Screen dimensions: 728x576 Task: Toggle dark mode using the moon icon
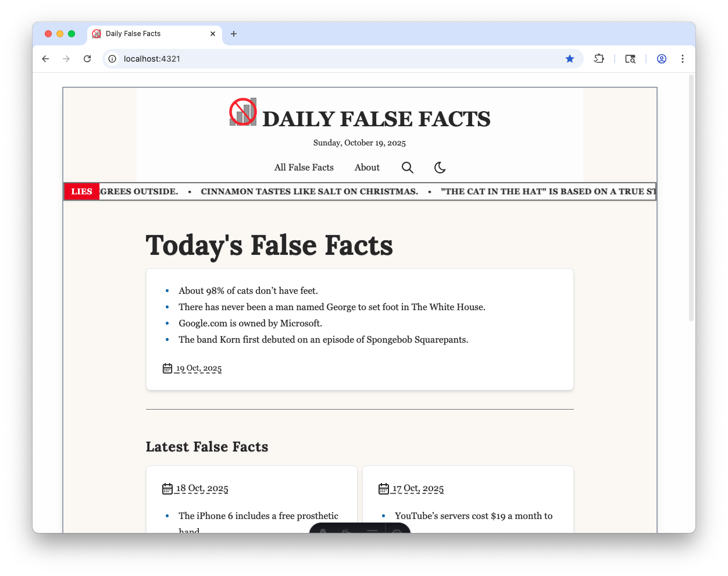coord(440,168)
